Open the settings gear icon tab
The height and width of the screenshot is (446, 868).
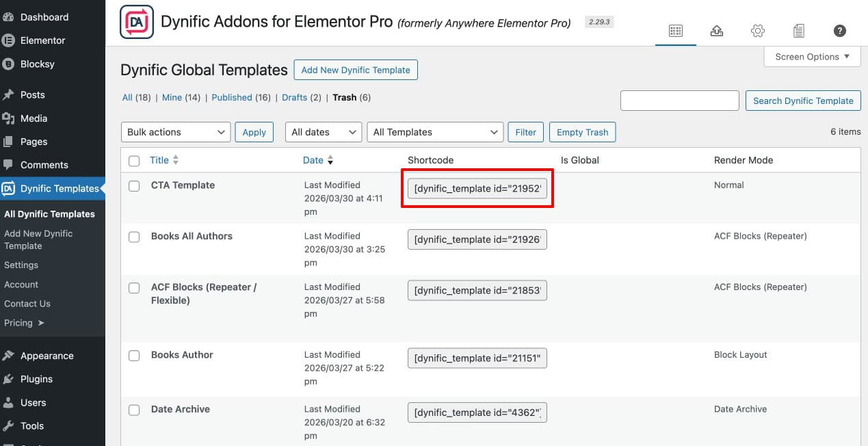click(x=758, y=31)
